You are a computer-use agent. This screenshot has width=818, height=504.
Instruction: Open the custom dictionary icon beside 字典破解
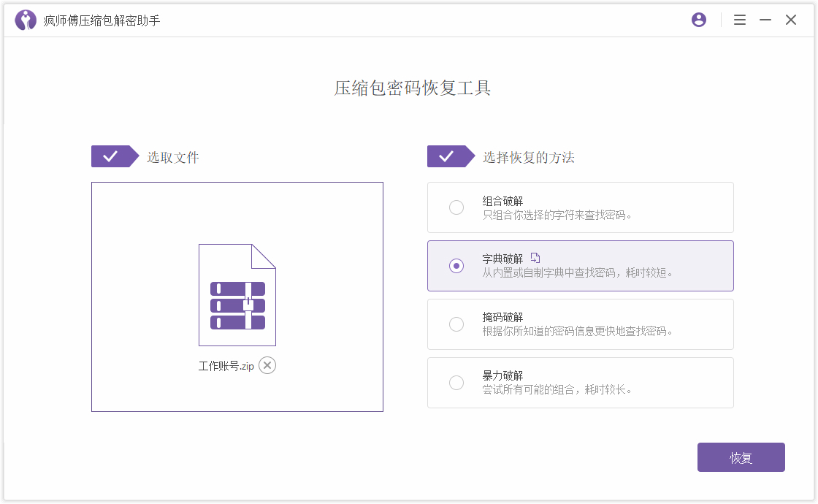(x=537, y=259)
